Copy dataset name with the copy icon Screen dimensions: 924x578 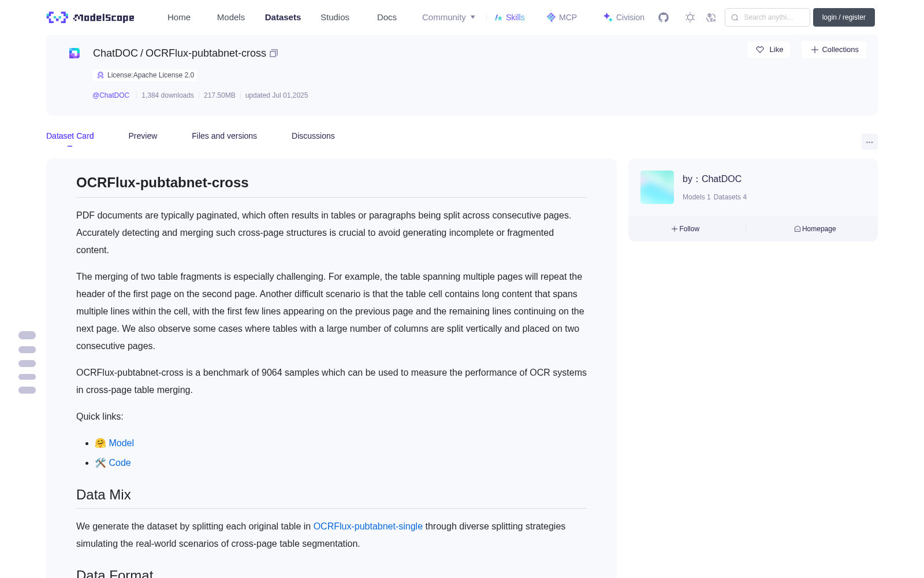point(274,53)
